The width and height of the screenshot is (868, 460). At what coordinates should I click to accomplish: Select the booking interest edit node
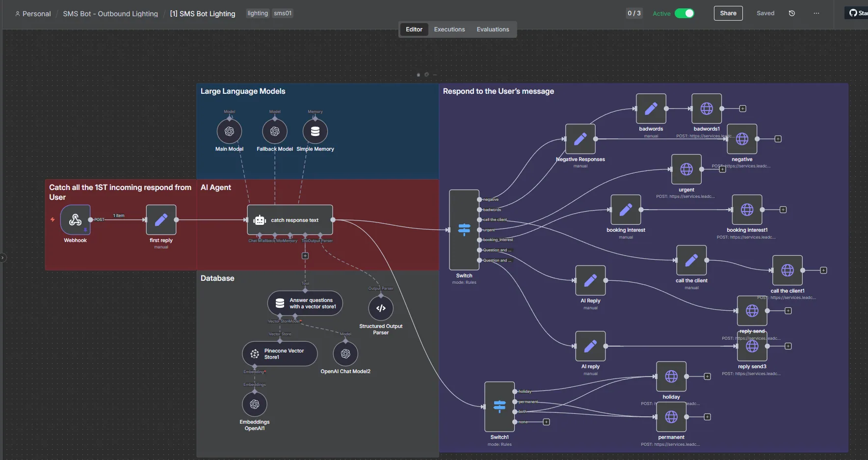pos(626,210)
